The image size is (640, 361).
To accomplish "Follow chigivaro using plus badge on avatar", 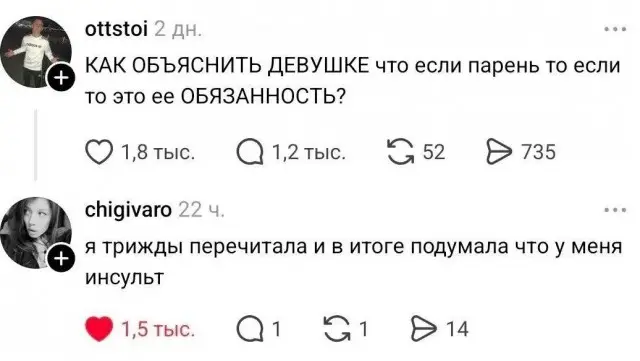I will [61, 258].
